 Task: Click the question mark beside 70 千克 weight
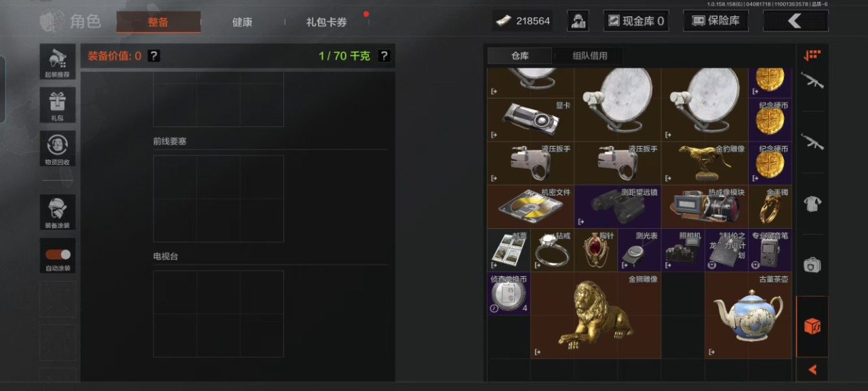[384, 56]
